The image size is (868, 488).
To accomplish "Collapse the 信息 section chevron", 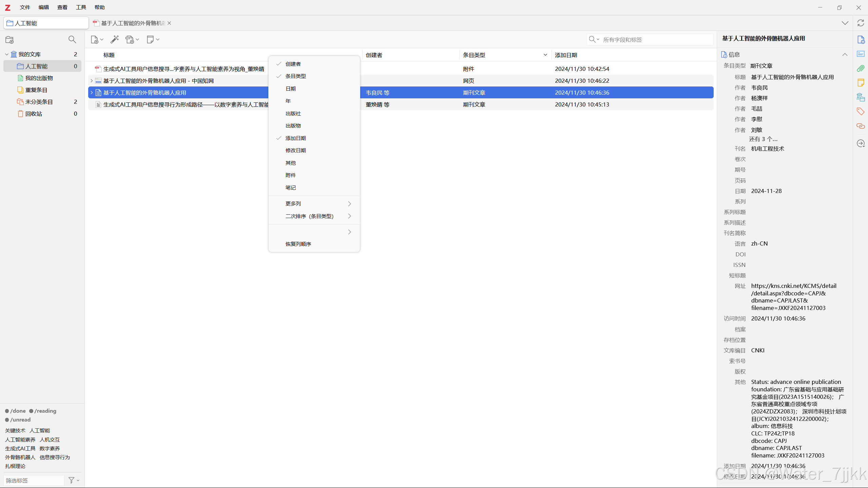I will point(845,55).
